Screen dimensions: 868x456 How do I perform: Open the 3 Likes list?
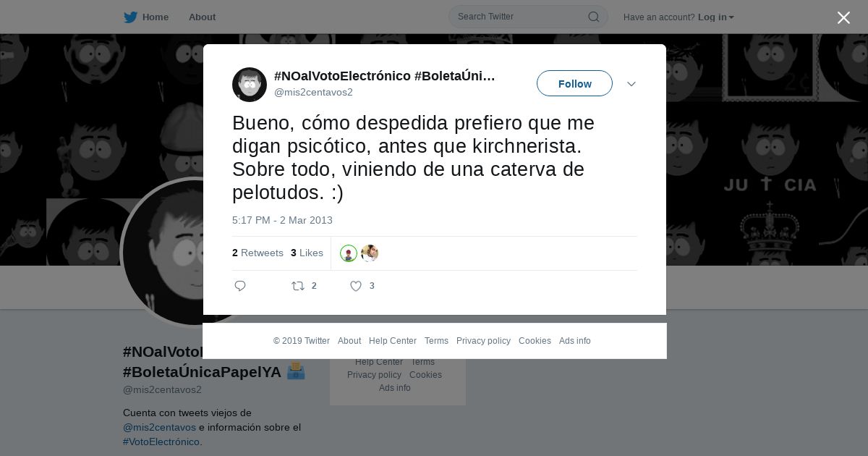[x=307, y=253]
